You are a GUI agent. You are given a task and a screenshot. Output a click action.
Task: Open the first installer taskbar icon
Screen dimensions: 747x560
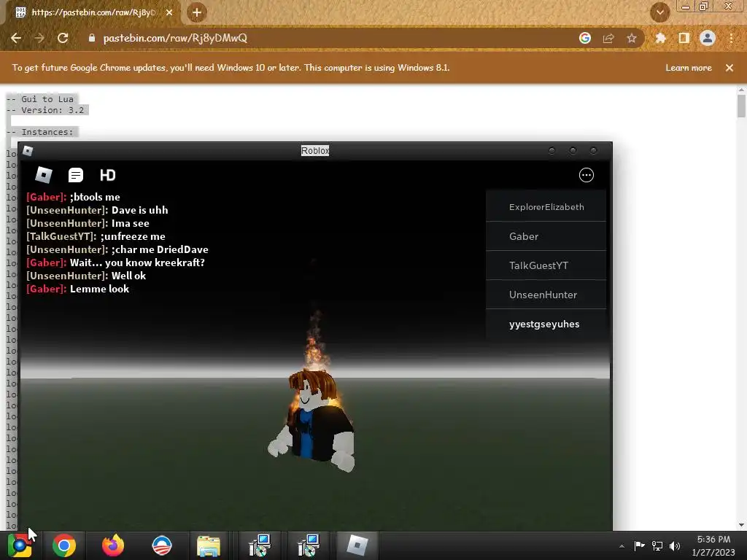tap(260, 545)
